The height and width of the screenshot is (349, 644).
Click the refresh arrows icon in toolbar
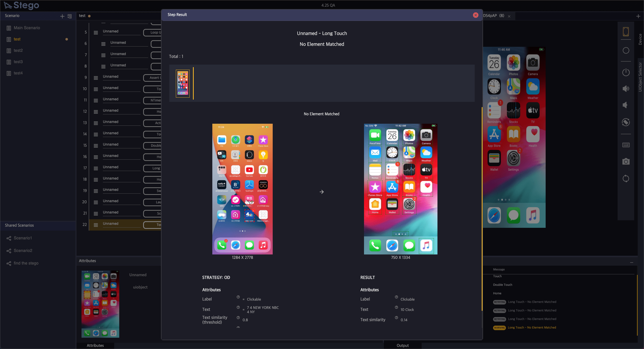(x=626, y=179)
